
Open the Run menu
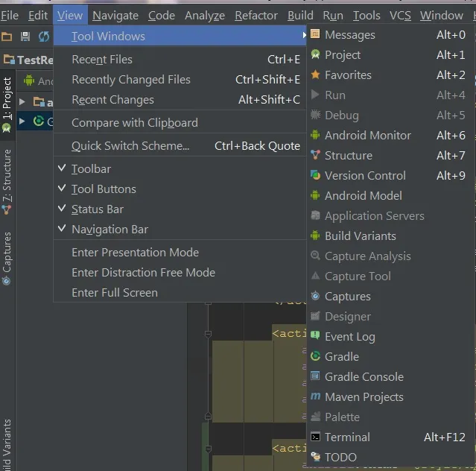coord(333,15)
